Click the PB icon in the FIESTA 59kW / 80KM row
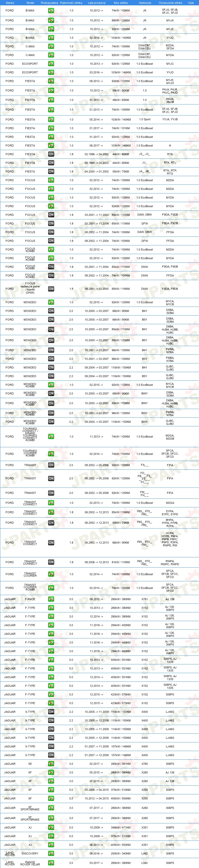The height and width of the screenshot is (868, 199). pyautogui.click(x=51, y=90)
